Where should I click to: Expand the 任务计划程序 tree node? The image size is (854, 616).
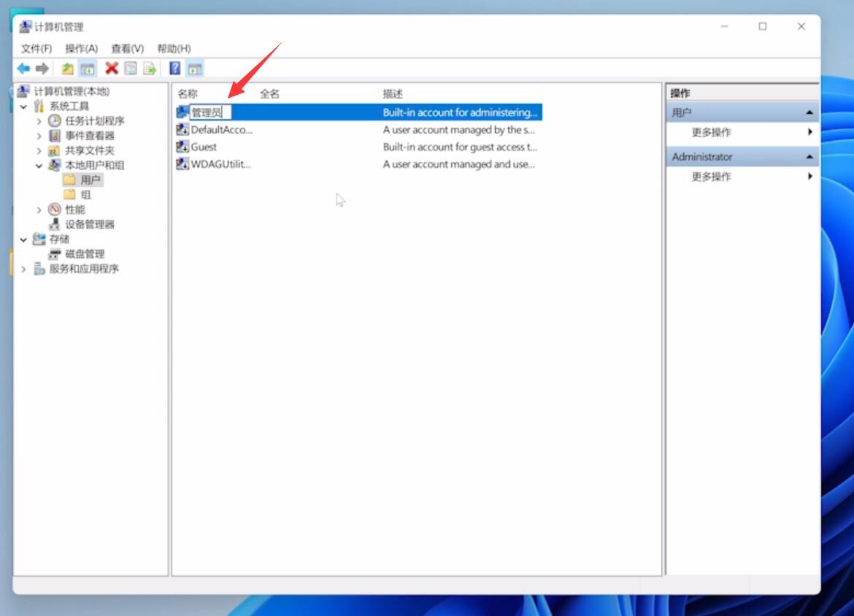[39, 121]
